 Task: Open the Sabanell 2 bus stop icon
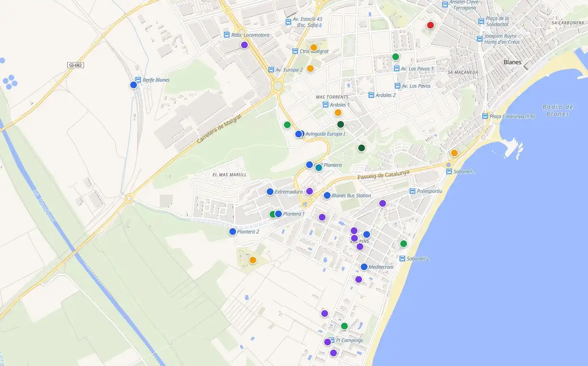pyautogui.click(x=402, y=258)
